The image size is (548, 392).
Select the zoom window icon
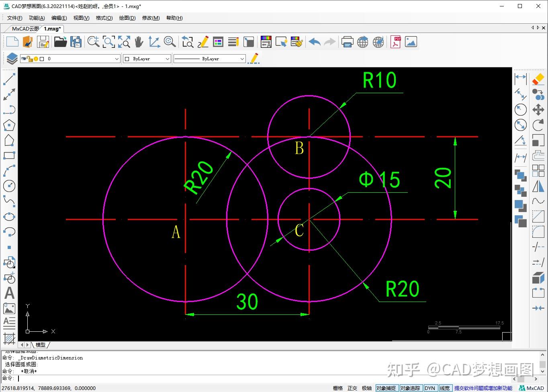coord(109,42)
